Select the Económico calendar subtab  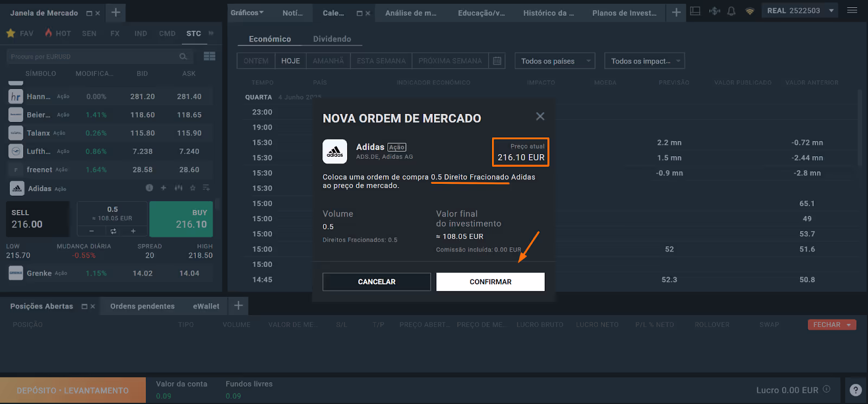coord(270,39)
